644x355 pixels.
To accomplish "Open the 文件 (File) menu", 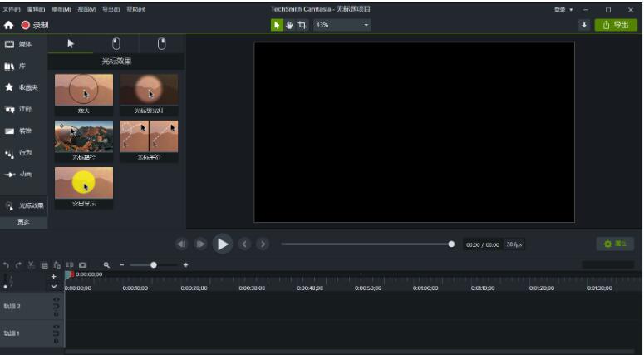I will click(x=11, y=9).
